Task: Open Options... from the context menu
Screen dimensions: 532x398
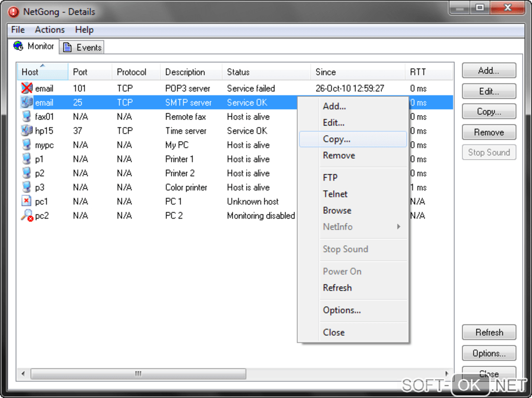Action: coord(353,310)
